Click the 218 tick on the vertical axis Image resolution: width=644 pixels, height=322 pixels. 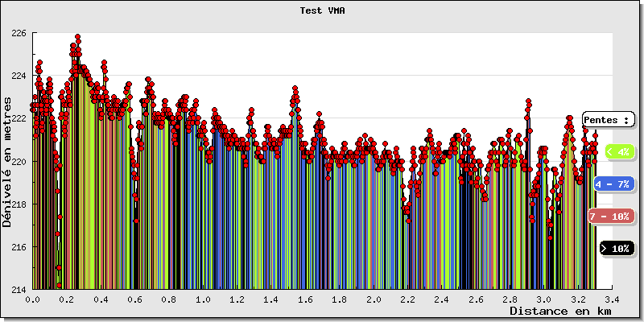click(18, 204)
